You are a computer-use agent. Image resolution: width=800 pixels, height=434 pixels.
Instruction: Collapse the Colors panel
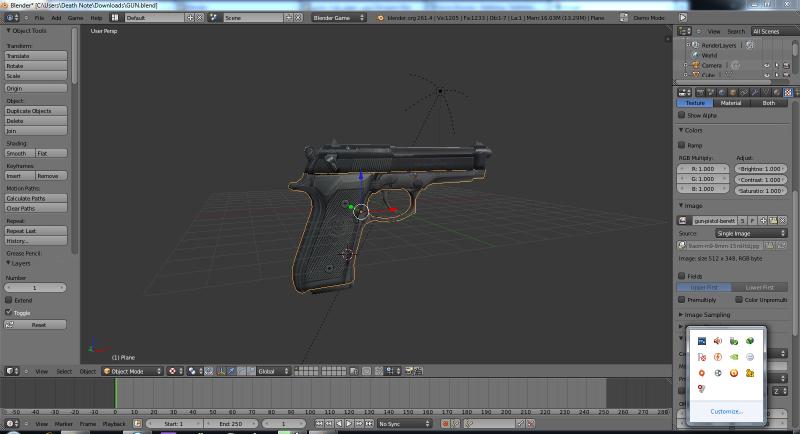click(690, 130)
